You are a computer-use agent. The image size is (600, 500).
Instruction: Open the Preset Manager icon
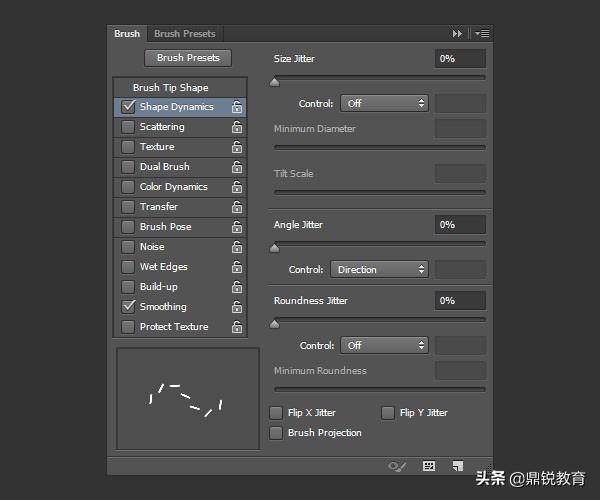coord(429,466)
